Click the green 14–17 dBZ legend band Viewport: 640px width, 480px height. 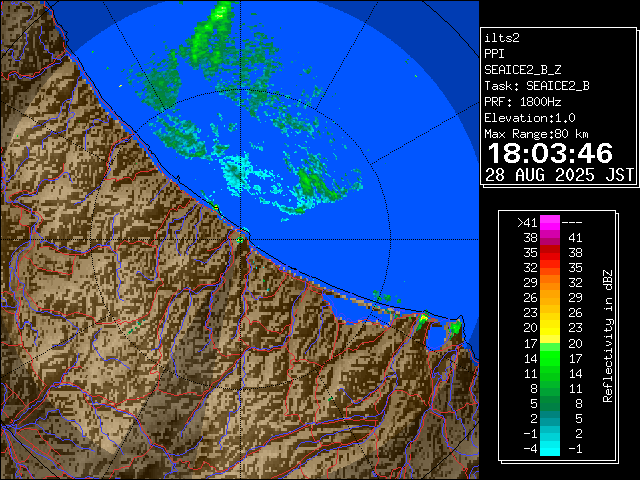[550, 357]
